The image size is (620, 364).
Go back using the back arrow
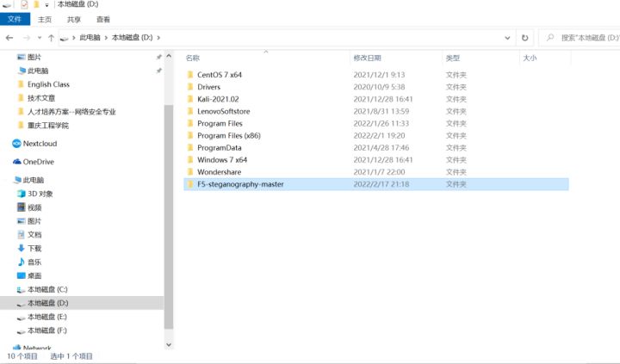(9, 38)
